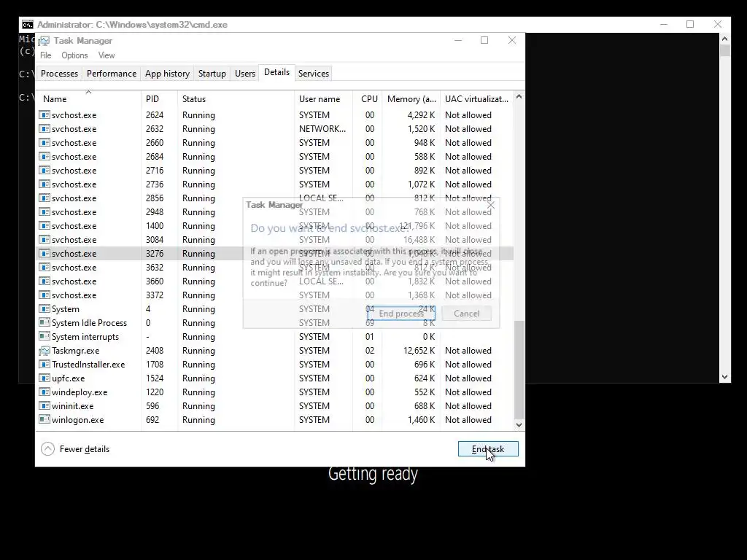Click the System interrupts icon
Image resolution: width=747 pixels, height=560 pixels.
coord(44,336)
